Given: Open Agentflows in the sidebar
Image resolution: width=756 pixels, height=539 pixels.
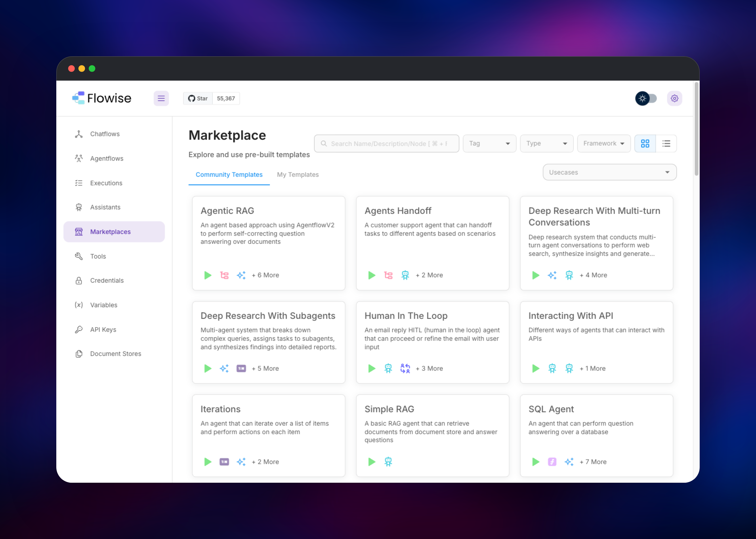Looking at the screenshot, I should tap(114, 158).
